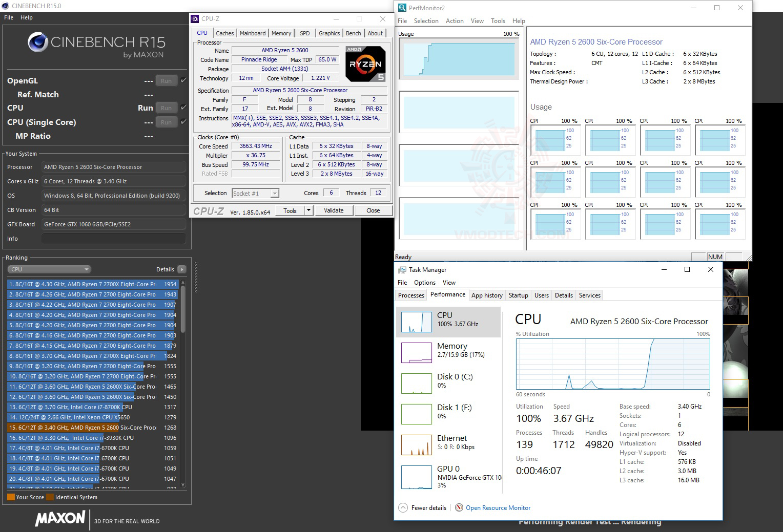
Task: Select ranking row 13, Intel Core i7-8700K
Action: coord(92,407)
